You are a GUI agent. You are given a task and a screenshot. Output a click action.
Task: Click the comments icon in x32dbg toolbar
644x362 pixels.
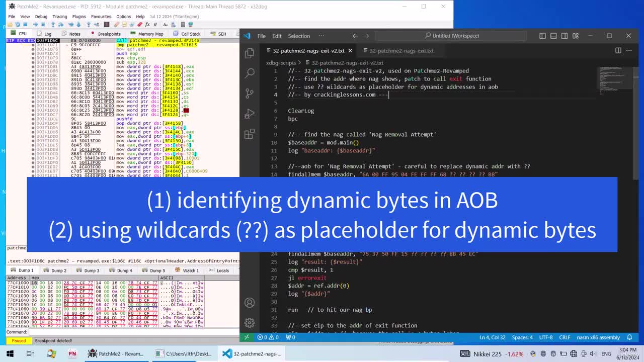[x=124, y=24]
